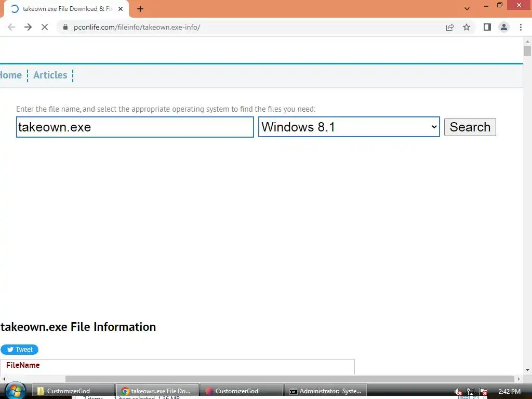Viewport: 532px width, 399px height.
Task: Share this page from address bar
Action: click(450, 27)
